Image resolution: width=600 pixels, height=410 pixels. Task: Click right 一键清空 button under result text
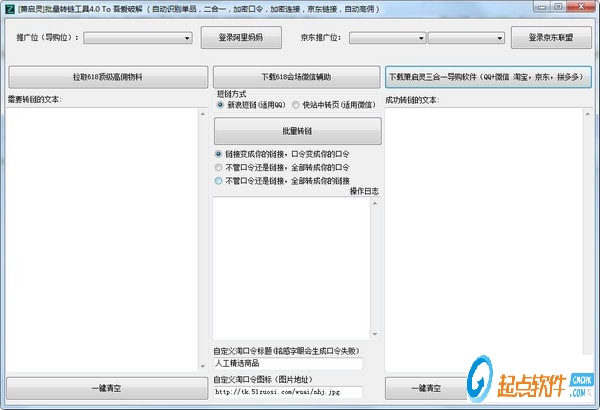click(x=426, y=388)
